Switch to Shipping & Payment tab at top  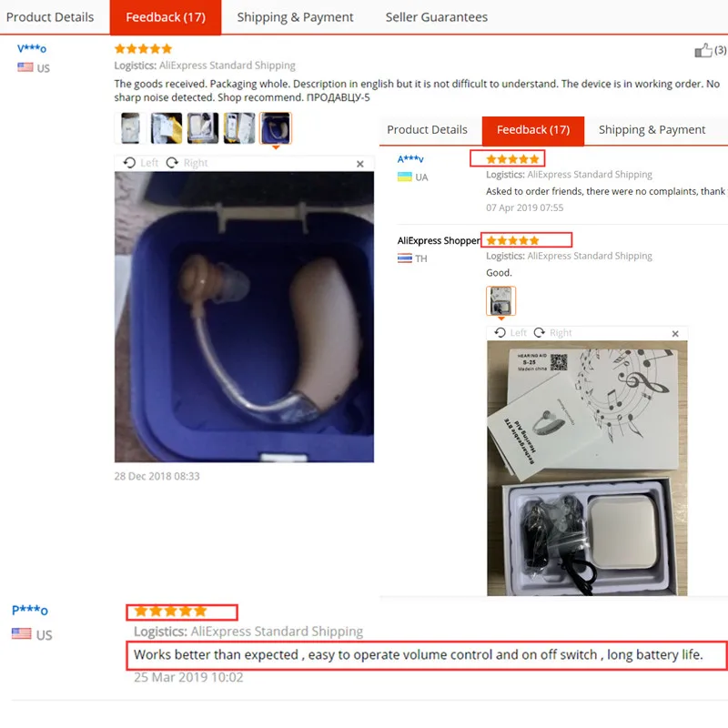coord(295,17)
